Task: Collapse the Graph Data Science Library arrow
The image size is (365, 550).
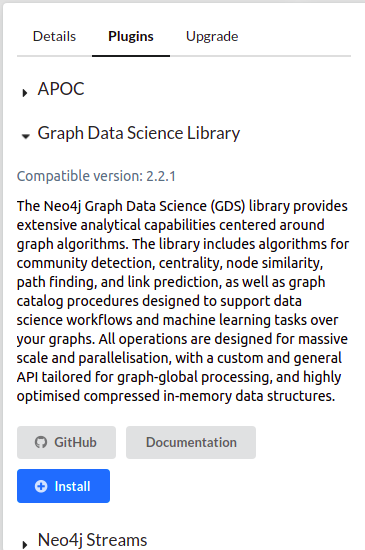Action: 25,136
